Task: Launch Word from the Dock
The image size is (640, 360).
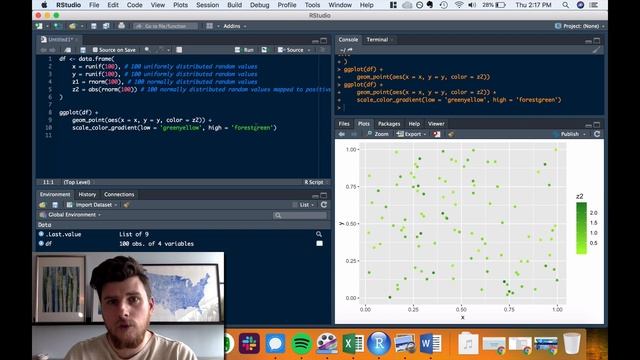Action: point(430,343)
